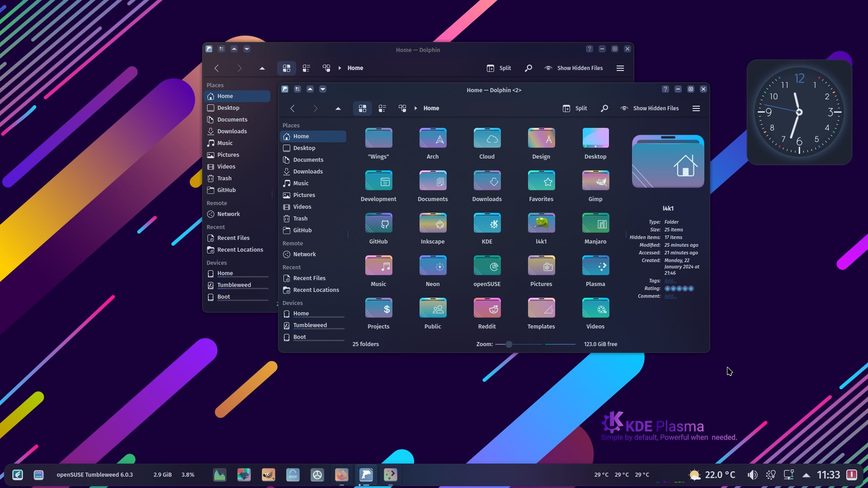Click the Add comment link
The image size is (868, 488).
(670, 296)
